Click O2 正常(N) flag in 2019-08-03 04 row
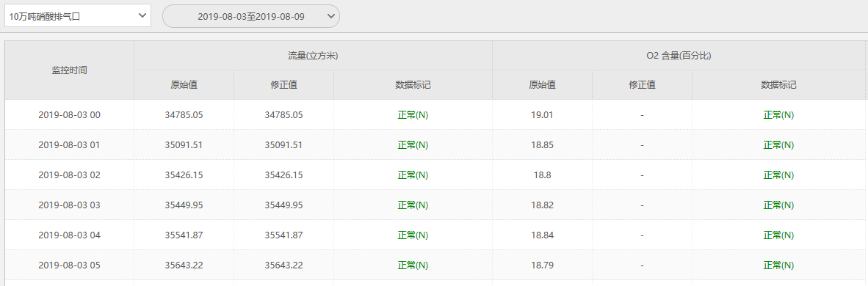Image resolution: width=868 pixels, height=286 pixels. [x=778, y=235]
